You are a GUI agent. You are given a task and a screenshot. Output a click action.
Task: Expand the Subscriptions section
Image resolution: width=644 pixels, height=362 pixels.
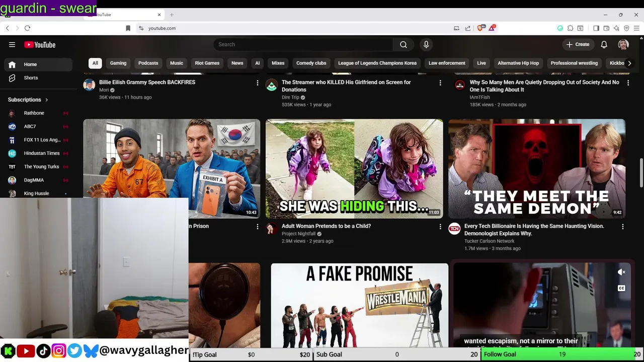(x=28, y=100)
